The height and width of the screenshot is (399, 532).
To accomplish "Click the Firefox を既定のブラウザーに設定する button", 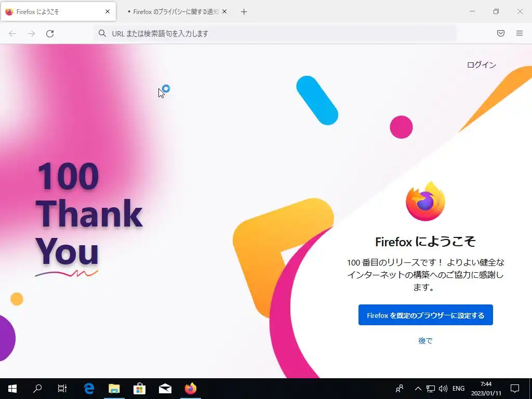I will 425,315.
